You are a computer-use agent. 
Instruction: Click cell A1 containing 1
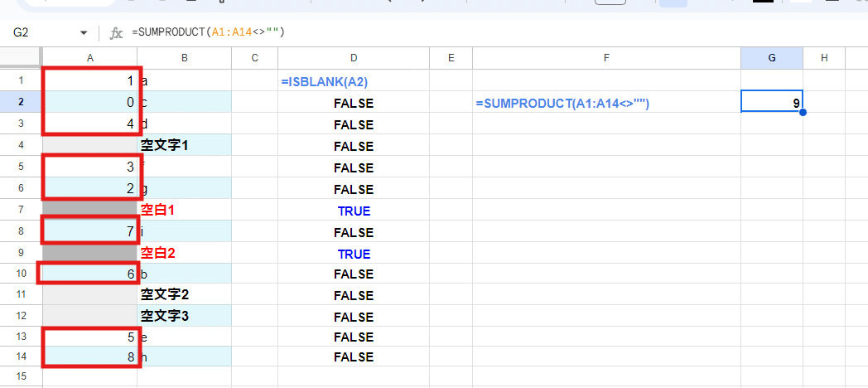point(89,81)
